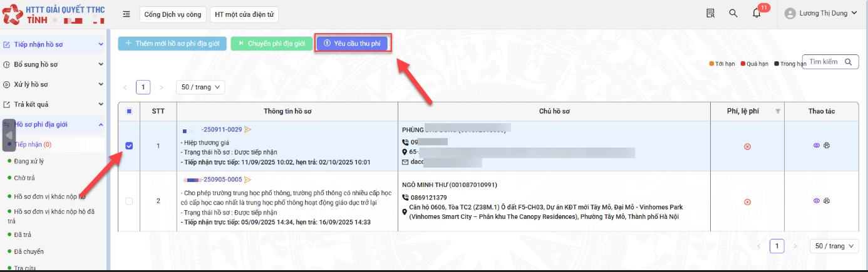Click the magnifier search icon in header

tap(733, 14)
